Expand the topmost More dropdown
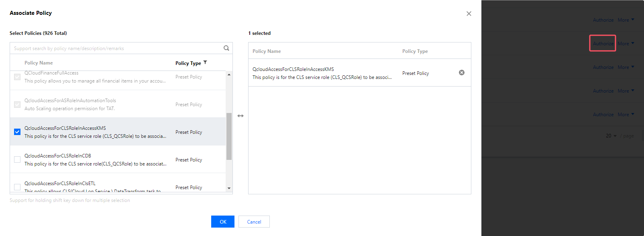The image size is (644, 236). click(626, 20)
